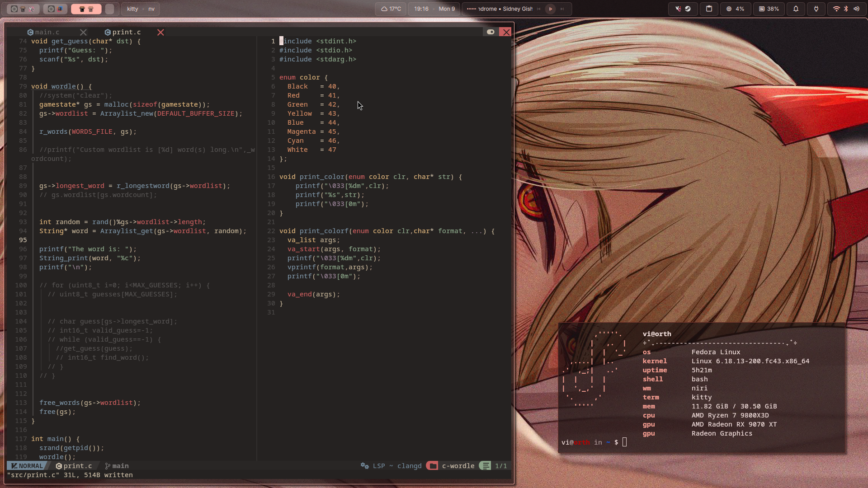Close the print.c buffer tab

(160, 32)
